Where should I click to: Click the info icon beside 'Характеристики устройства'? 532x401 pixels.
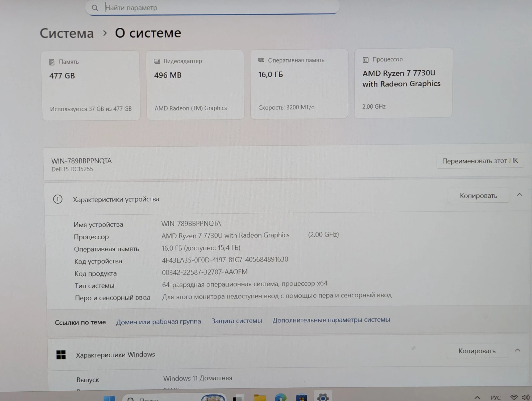(x=58, y=199)
